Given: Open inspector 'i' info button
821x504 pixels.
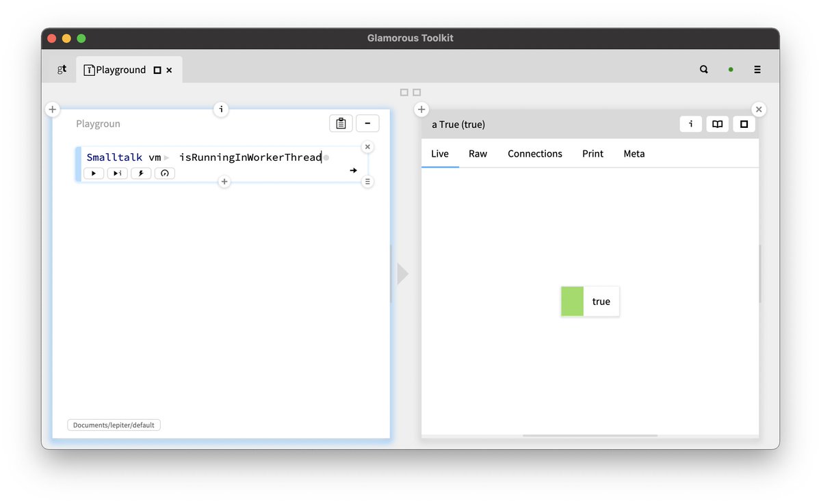Looking at the screenshot, I should (x=691, y=124).
